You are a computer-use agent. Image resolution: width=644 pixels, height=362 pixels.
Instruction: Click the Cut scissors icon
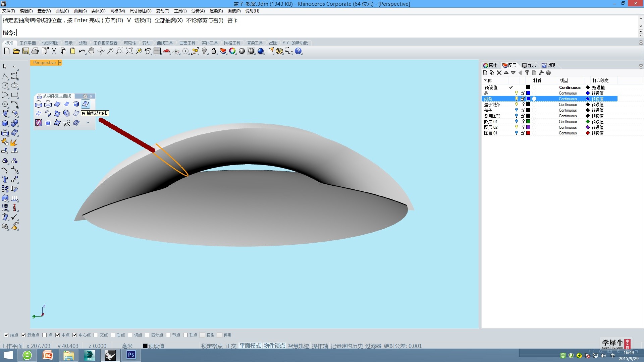coord(54,51)
